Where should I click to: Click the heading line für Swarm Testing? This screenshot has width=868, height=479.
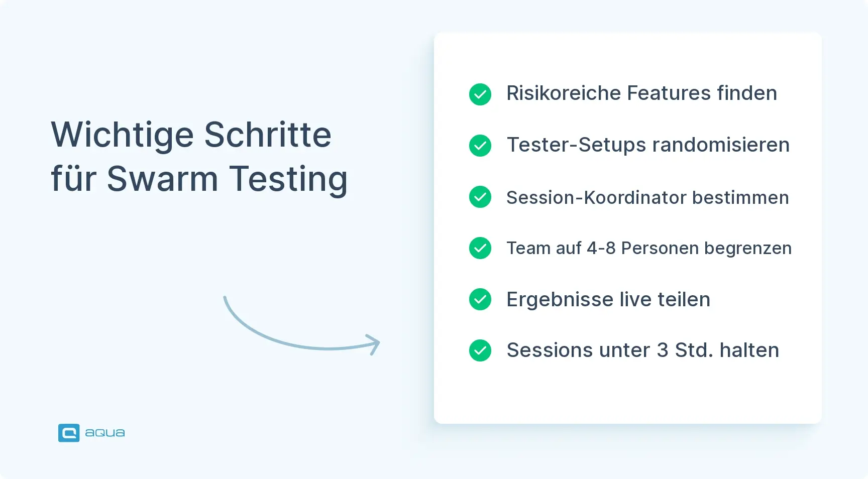click(x=199, y=179)
